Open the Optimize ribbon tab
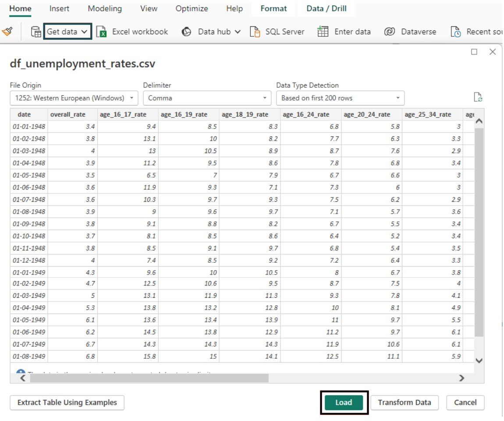 (192, 8)
